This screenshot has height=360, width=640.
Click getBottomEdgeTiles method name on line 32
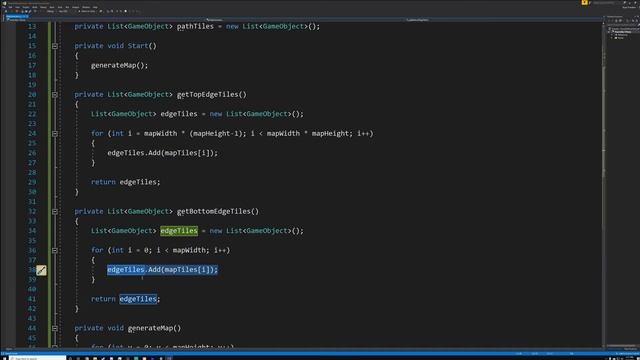pos(214,211)
